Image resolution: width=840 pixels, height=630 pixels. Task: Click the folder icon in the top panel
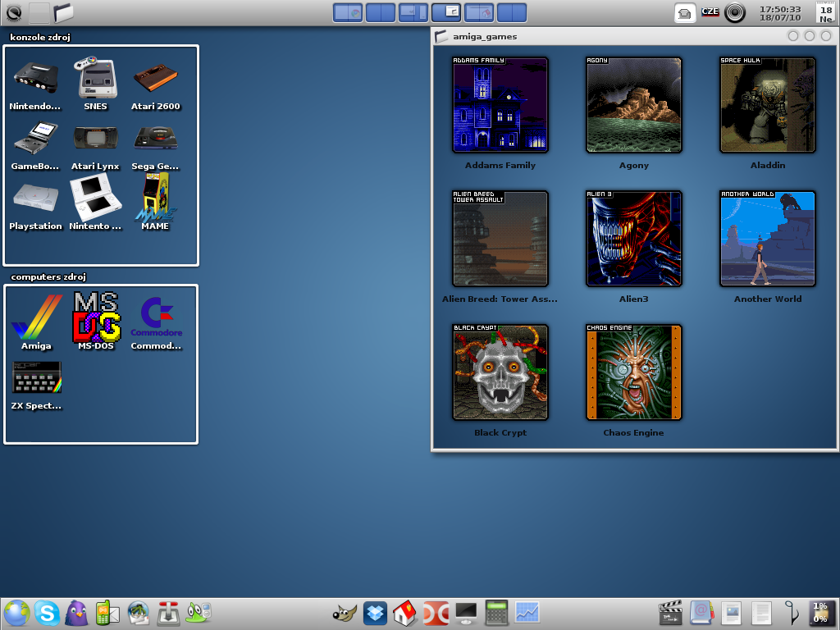[x=63, y=12]
